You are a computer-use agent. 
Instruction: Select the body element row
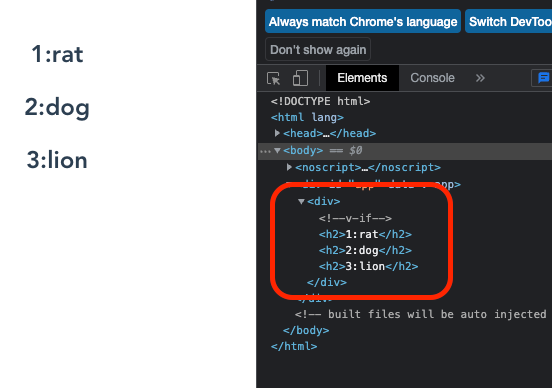click(x=405, y=151)
